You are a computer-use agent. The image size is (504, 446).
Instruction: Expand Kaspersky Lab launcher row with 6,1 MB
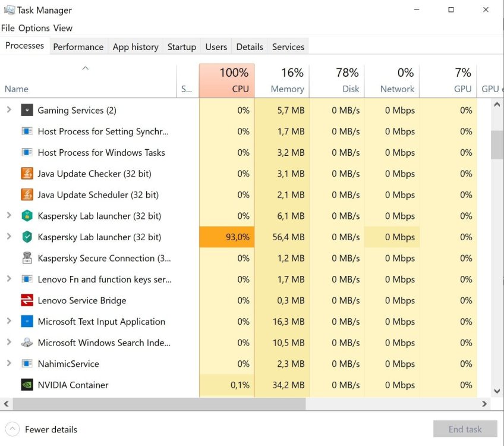(9, 215)
